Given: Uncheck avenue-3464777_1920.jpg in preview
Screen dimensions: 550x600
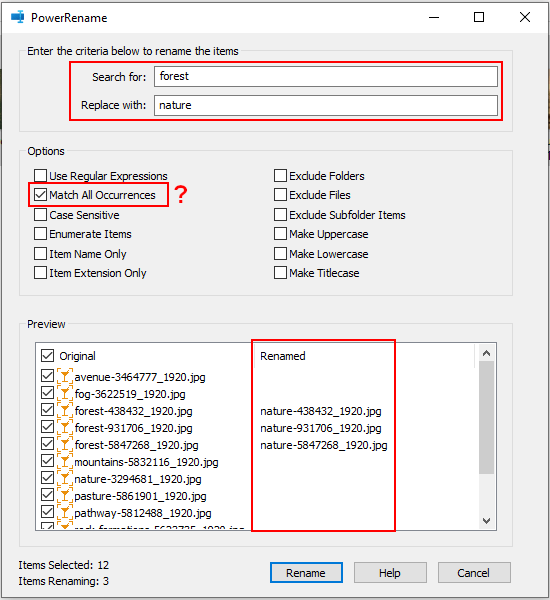Looking at the screenshot, I should (47, 376).
